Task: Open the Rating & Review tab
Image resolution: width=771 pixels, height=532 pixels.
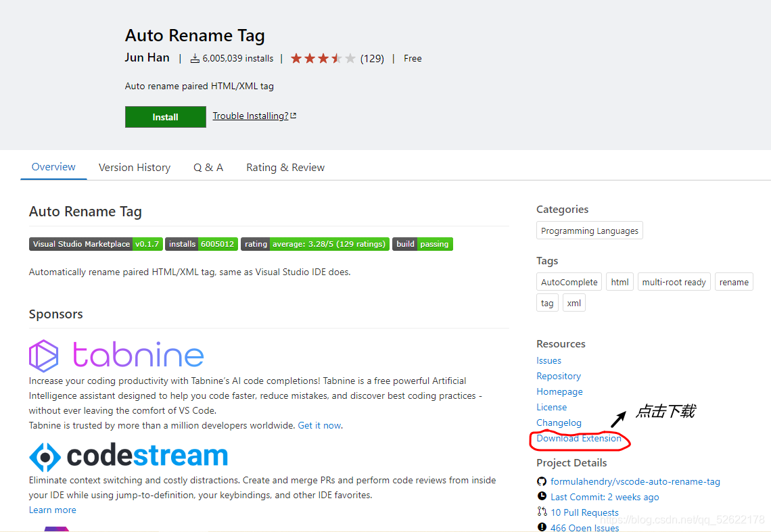Action: (x=285, y=168)
